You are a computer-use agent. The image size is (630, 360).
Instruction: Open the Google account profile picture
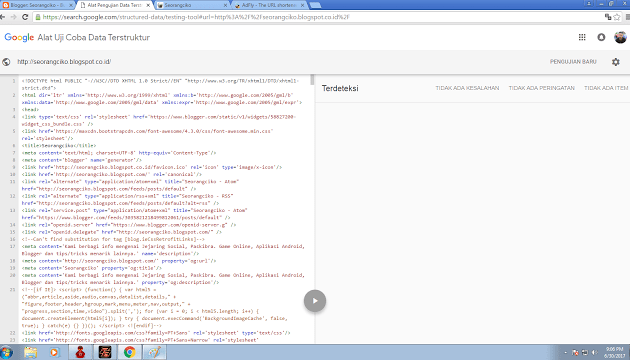click(x=620, y=37)
